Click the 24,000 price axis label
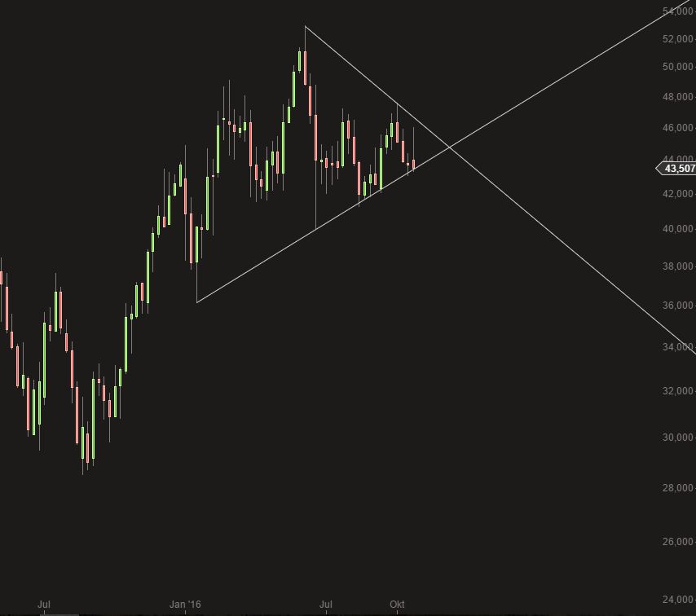This screenshot has width=696, height=616. point(678,600)
